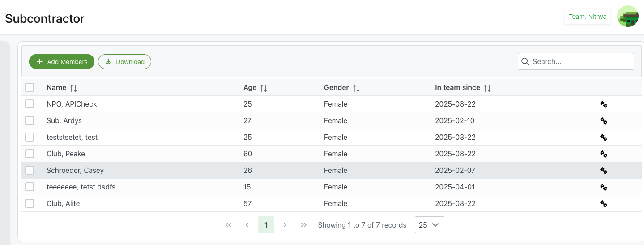Sort table by Age column arrows
644x245 pixels.
264,88
